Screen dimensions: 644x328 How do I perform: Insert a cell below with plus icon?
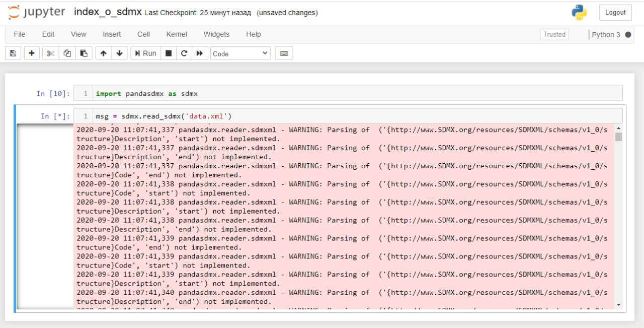click(31, 53)
